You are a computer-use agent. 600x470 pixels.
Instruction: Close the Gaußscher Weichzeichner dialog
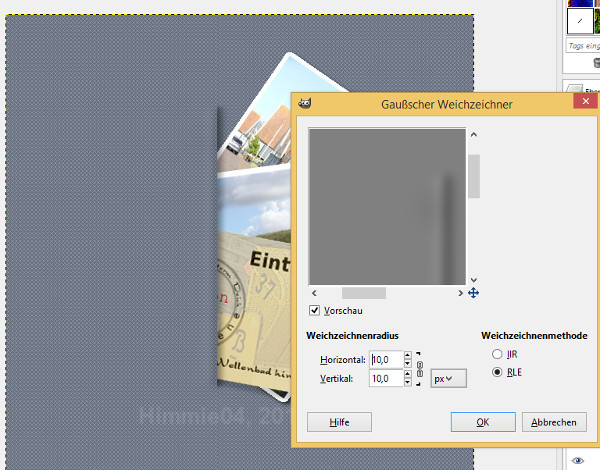tap(585, 101)
